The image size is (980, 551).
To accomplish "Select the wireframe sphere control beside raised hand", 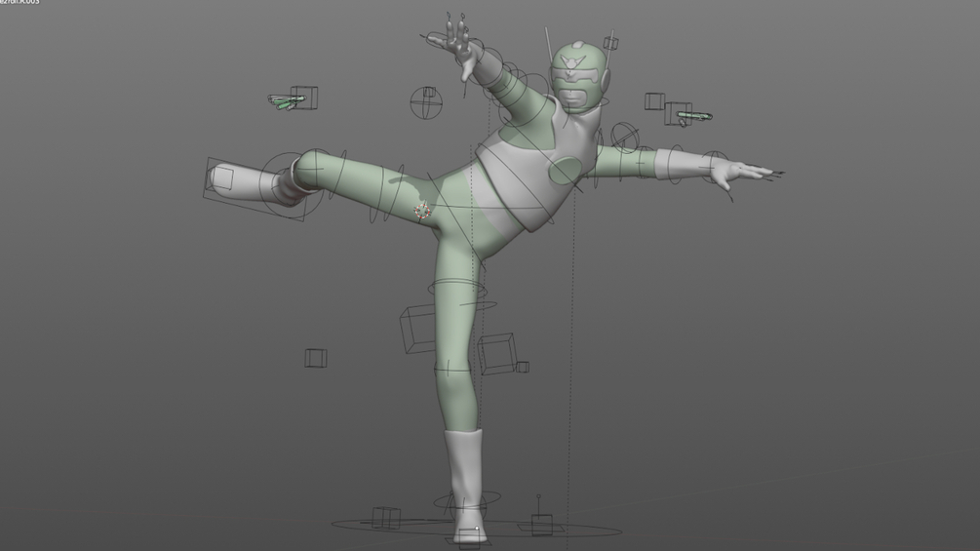I will tap(426, 102).
